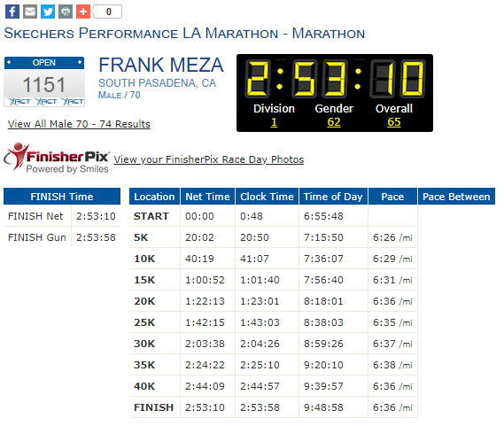Open more sharing options plus icon
This screenshot has width=504, height=426.
pos(83,12)
